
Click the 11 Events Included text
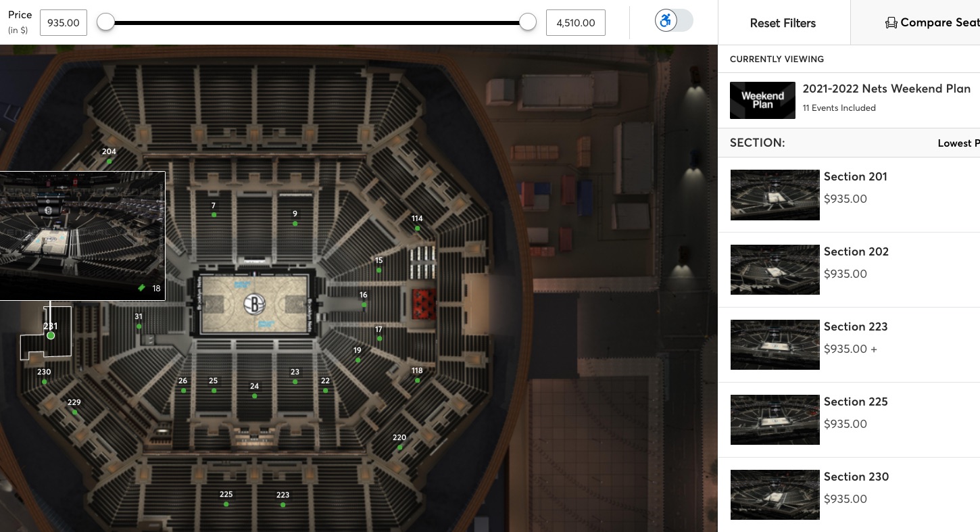point(839,107)
